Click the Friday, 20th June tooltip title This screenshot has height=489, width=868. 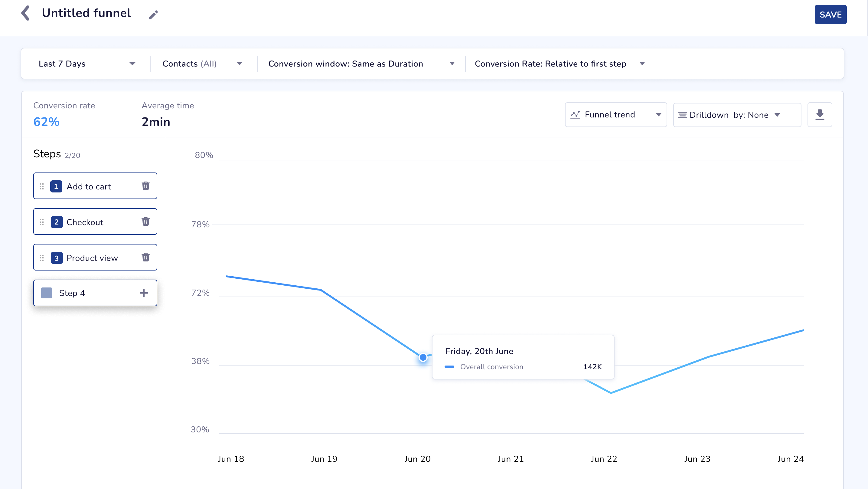tap(479, 351)
